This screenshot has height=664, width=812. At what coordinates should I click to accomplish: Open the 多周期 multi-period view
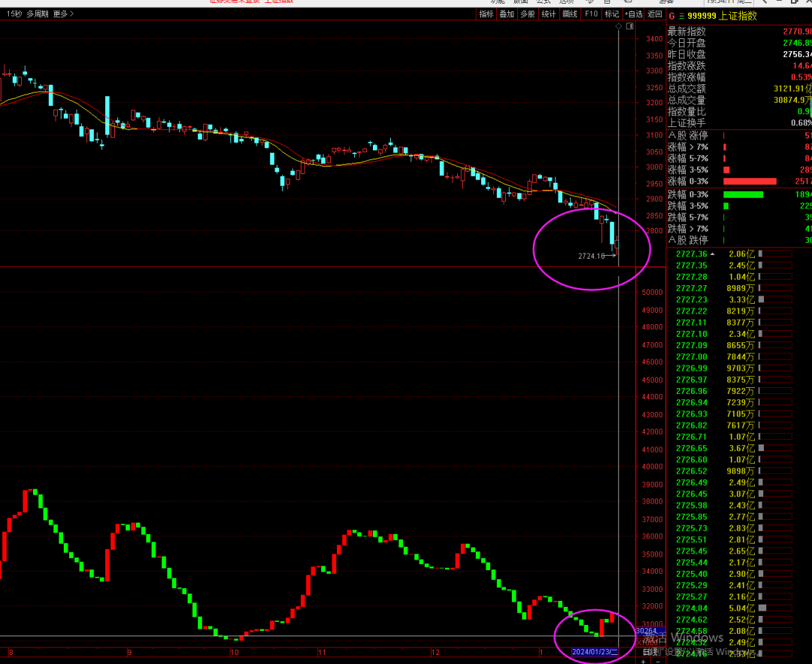click(38, 14)
